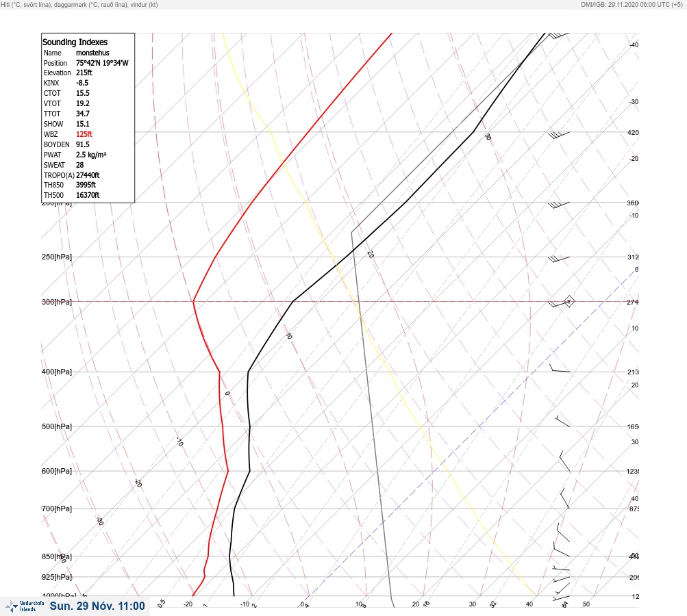Click the 250[hPa] pressure label
Viewport: 687px width, 616px height.
[x=57, y=257]
